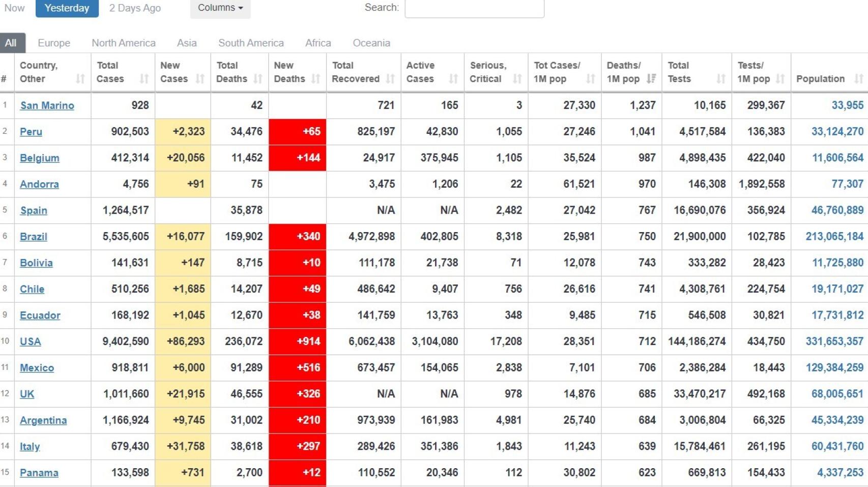Open Brazil population link 213,065,184

click(834, 237)
